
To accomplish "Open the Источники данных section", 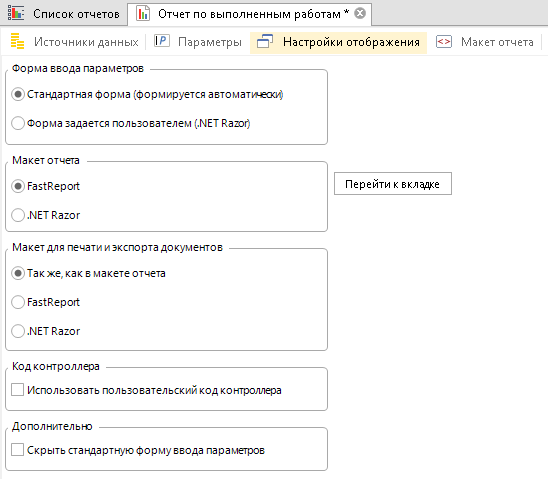I will [86, 42].
